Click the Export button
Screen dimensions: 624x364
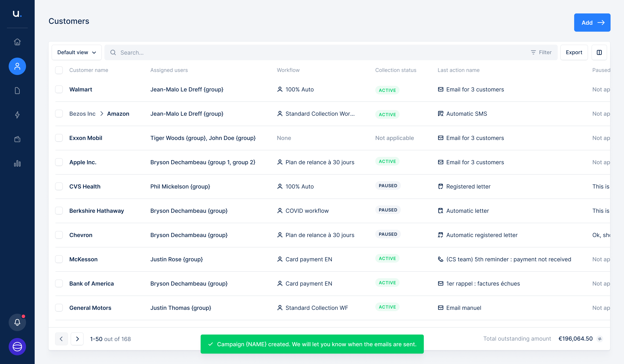point(574,52)
